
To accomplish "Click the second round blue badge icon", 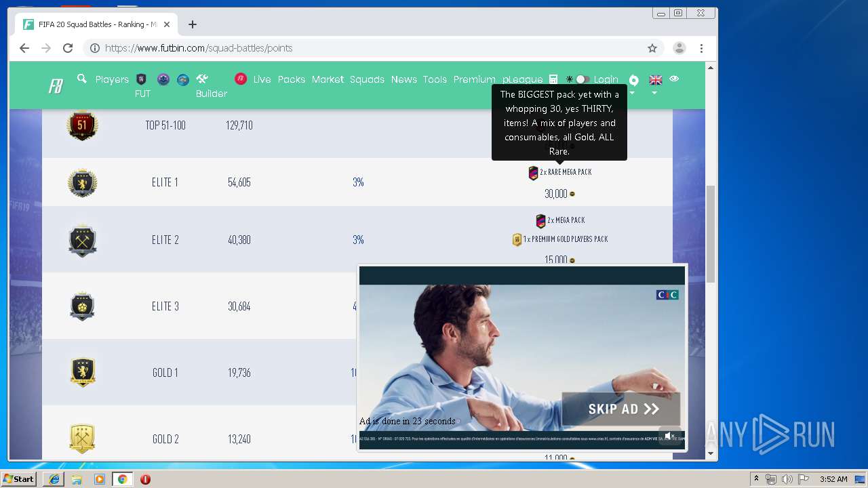I will click(183, 79).
